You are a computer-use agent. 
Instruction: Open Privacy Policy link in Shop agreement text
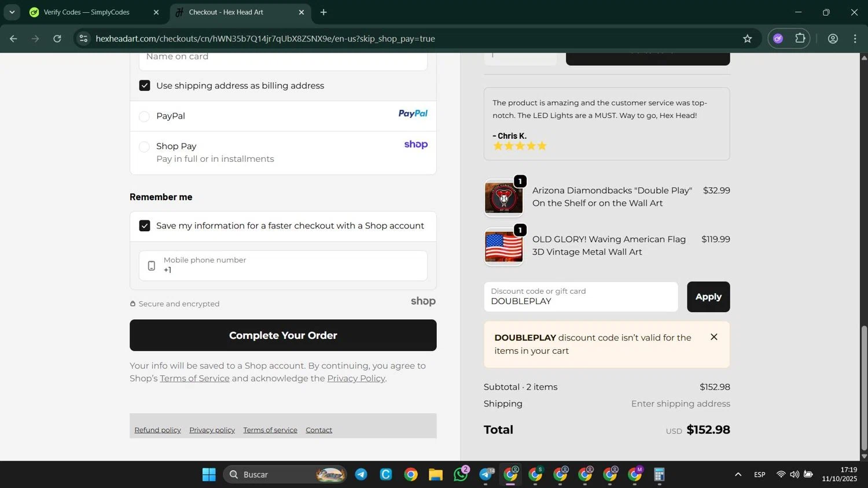[356, 379]
